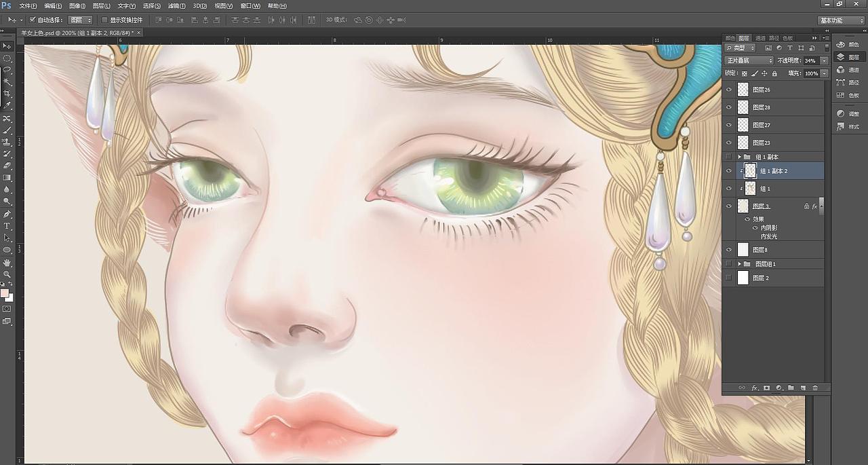Select the Eraser tool

(x=7, y=164)
